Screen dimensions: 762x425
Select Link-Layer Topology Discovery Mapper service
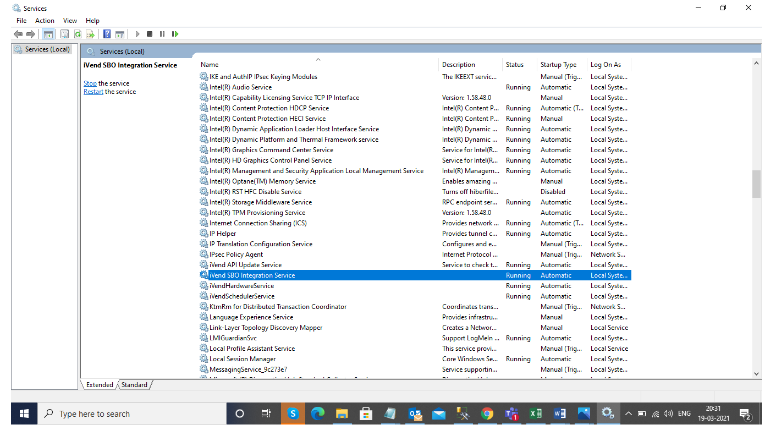click(415, 328)
